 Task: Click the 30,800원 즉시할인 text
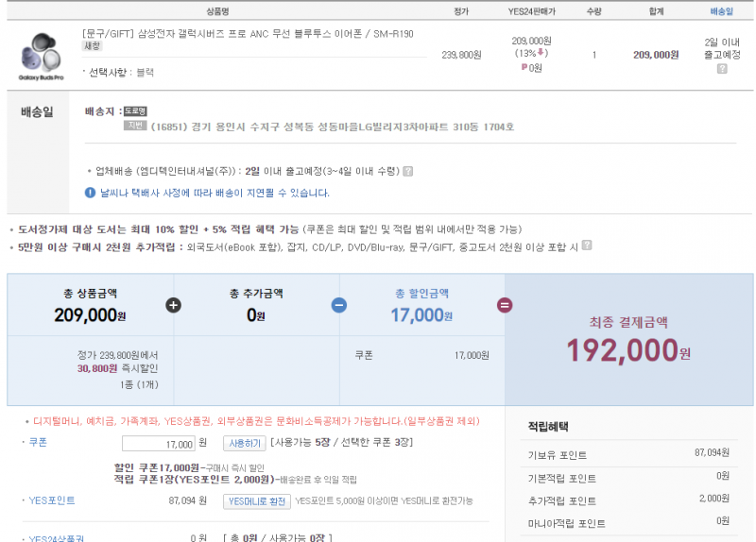[117, 368]
